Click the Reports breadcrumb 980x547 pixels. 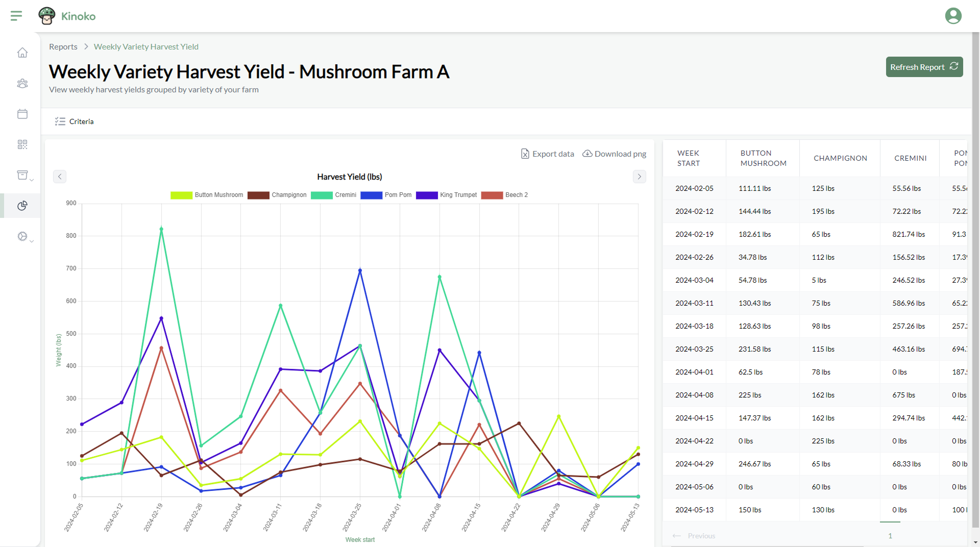pyautogui.click(x=63, y=46)
